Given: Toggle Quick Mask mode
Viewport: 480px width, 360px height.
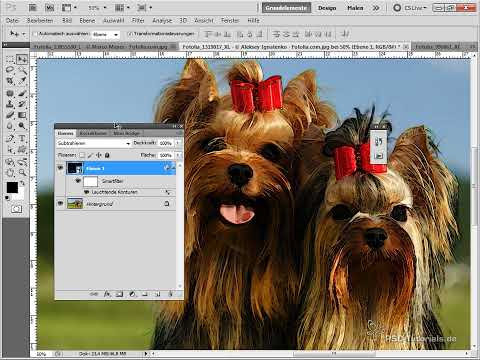Looking at the screenshot, I should [x=16, y=209].
